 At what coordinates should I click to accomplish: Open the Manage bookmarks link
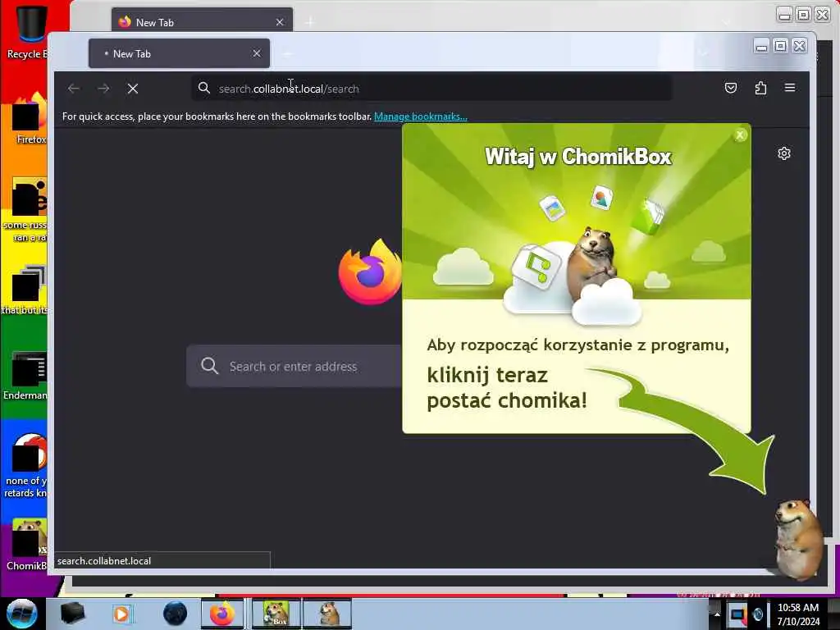(421, 116)
